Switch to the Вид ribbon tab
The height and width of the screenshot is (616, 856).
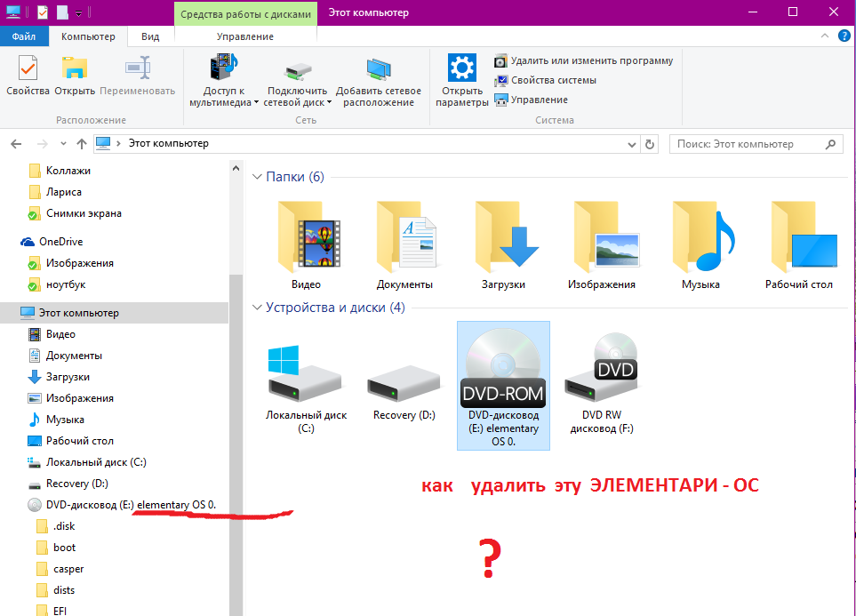point(150,36)
